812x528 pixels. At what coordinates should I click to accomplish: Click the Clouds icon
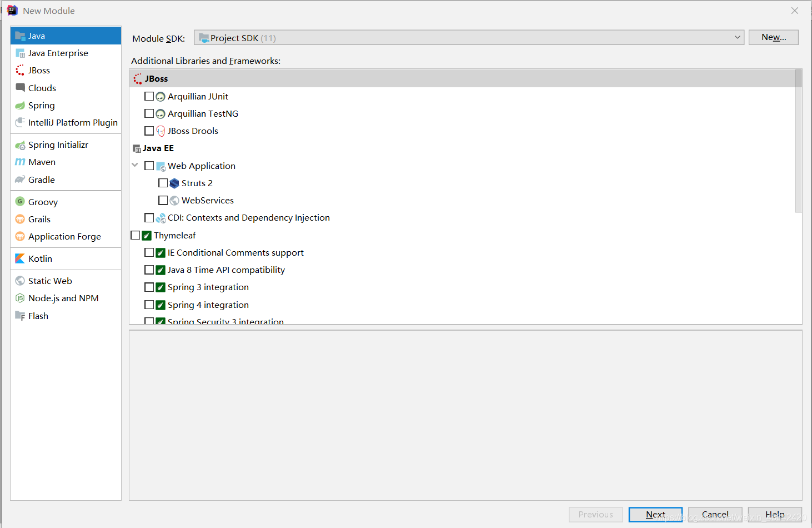20,88
